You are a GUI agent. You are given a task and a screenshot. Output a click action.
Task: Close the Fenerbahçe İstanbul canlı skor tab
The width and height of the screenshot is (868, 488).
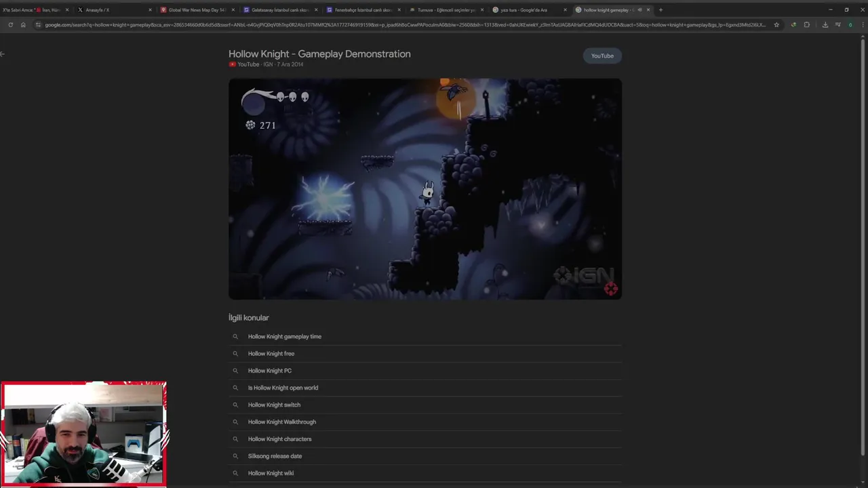399,10
